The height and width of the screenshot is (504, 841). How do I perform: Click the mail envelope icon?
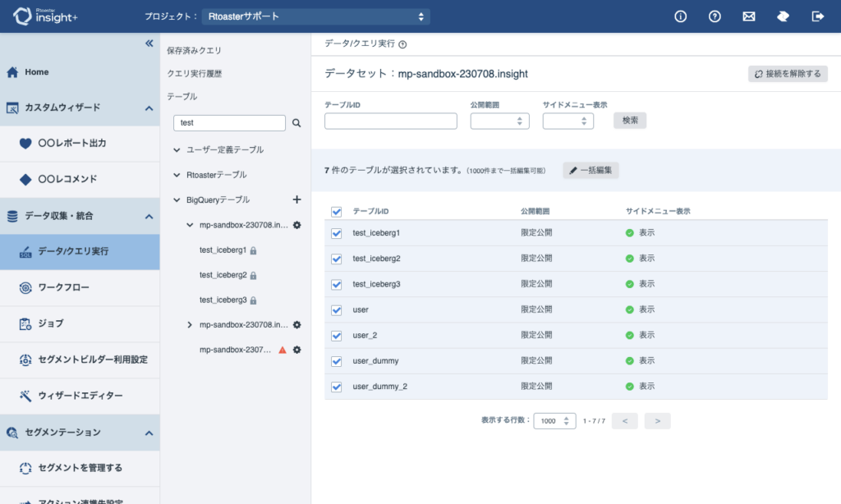click(748, 16)
